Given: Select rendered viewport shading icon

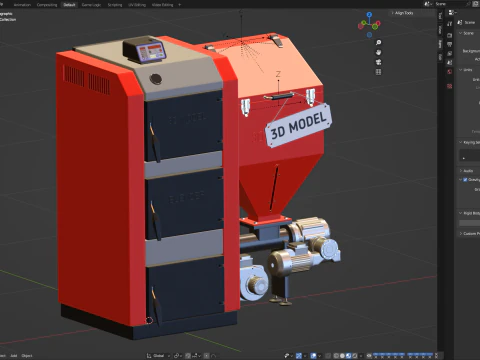Looking at the screenshot, I should point(354,356).
